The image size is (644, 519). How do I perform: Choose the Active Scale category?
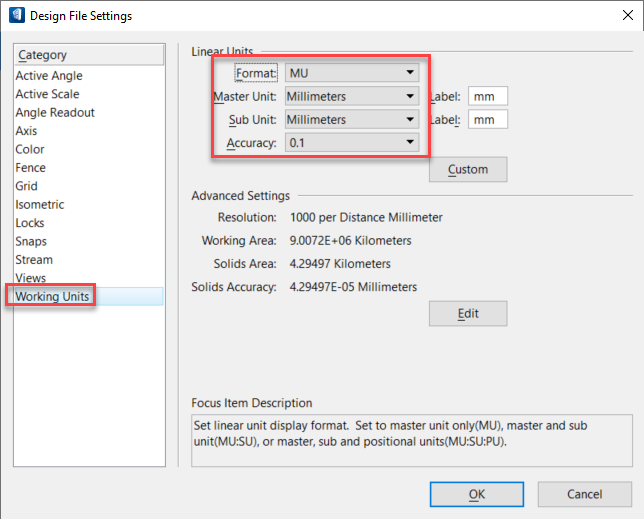47,94
